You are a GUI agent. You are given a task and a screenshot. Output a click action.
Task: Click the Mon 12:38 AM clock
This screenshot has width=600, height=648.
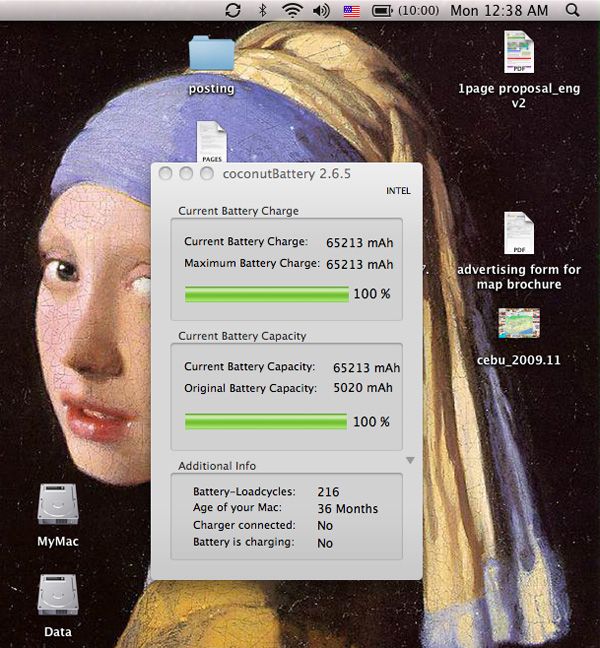(x=499, y=11)
